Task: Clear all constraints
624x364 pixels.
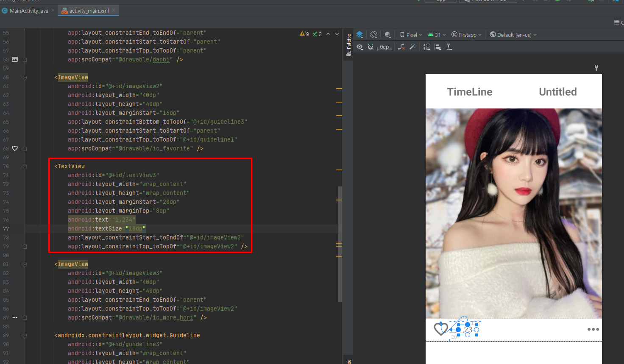Action: click(x=401, y=47)
